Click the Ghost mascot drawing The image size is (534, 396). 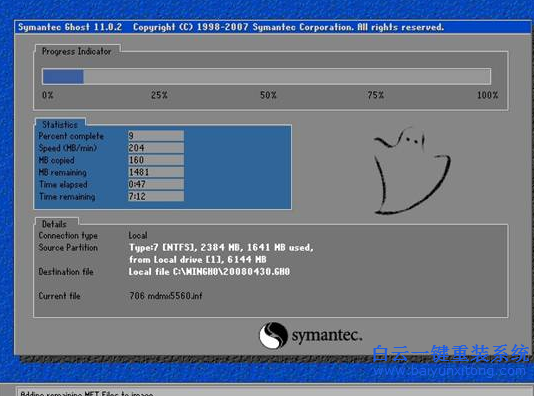[412, 171]
